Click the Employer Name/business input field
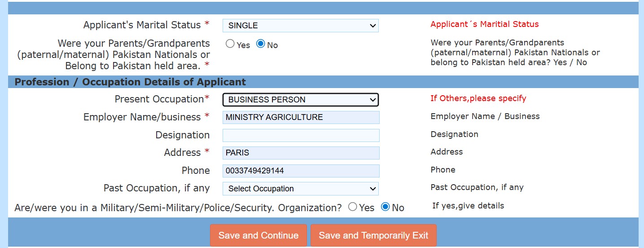 pyautogui.click(x=301, y=117)
